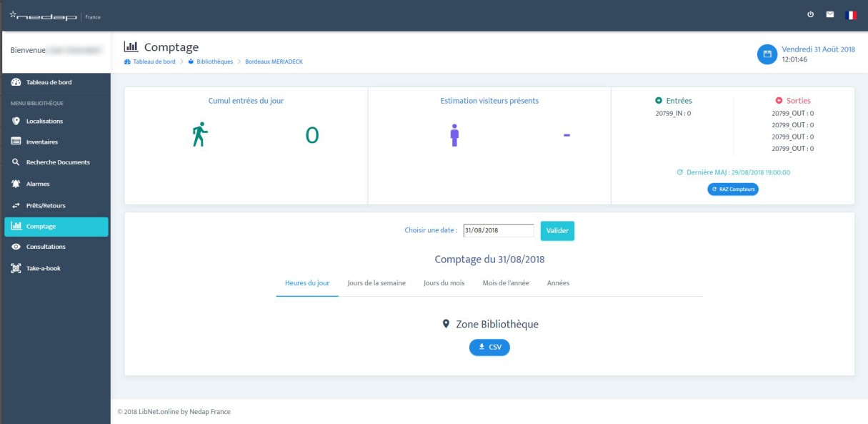Screen dimensions: 868x424
Task: Select the Années tab
Action: (558, 283)
